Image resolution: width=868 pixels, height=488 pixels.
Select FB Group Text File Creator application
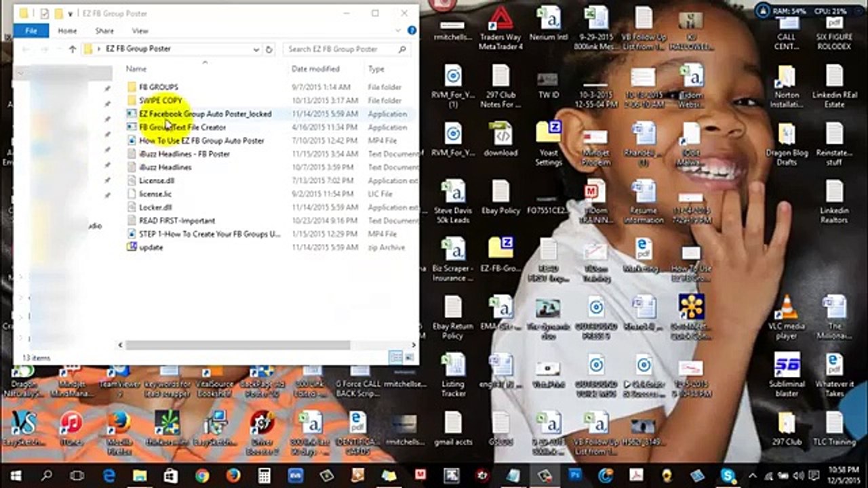pyautogui.click(x=182, y=127)
